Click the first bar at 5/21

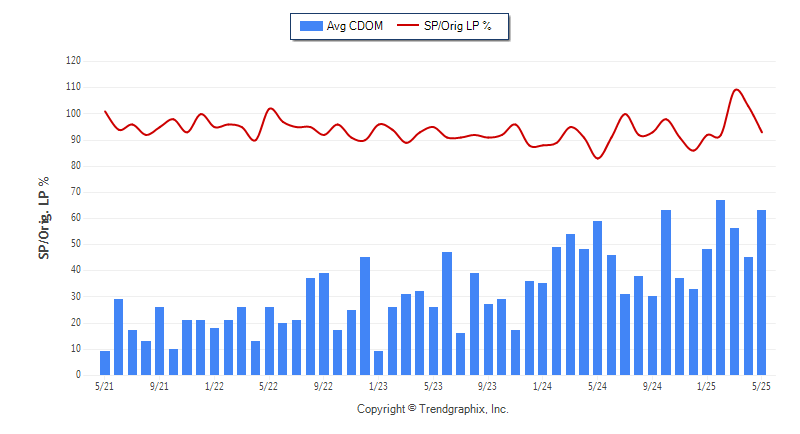click(105, 363)
